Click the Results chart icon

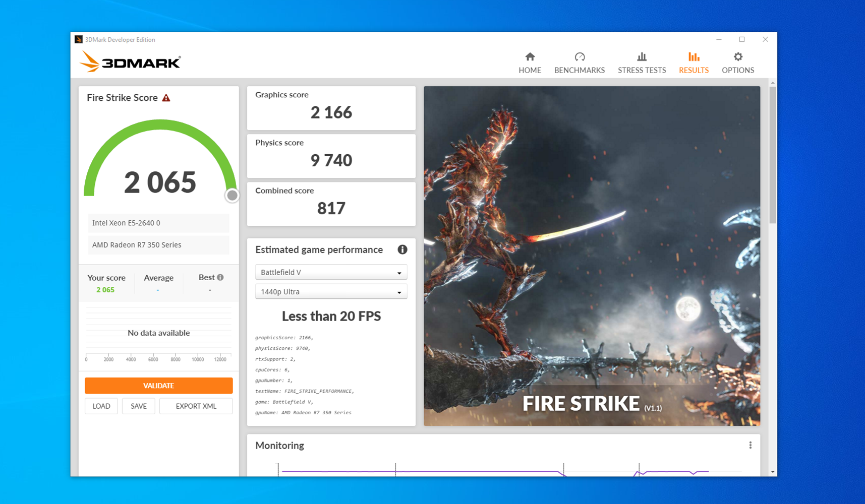[x=694, y=56]
